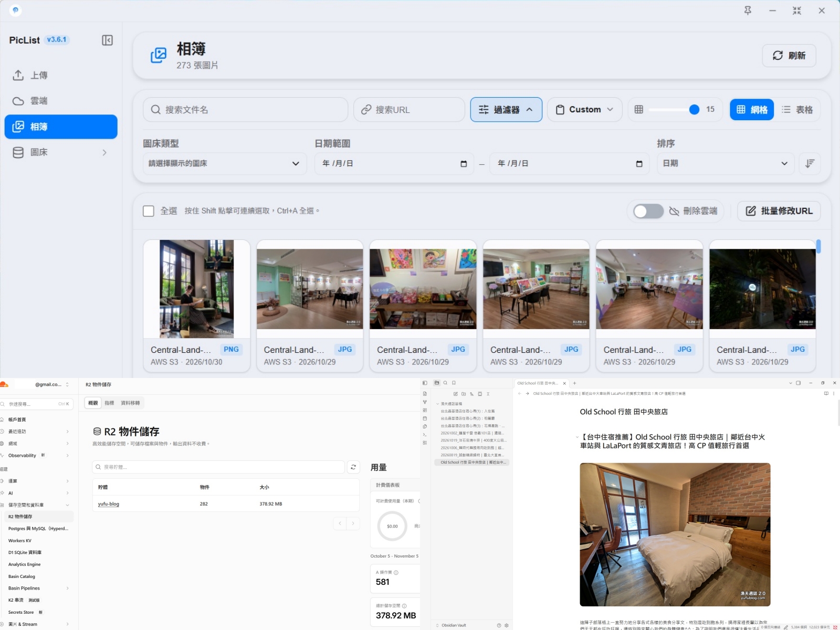Open more options menu in Obsidian note
This screenshot has height=630, width=840.
834,393
